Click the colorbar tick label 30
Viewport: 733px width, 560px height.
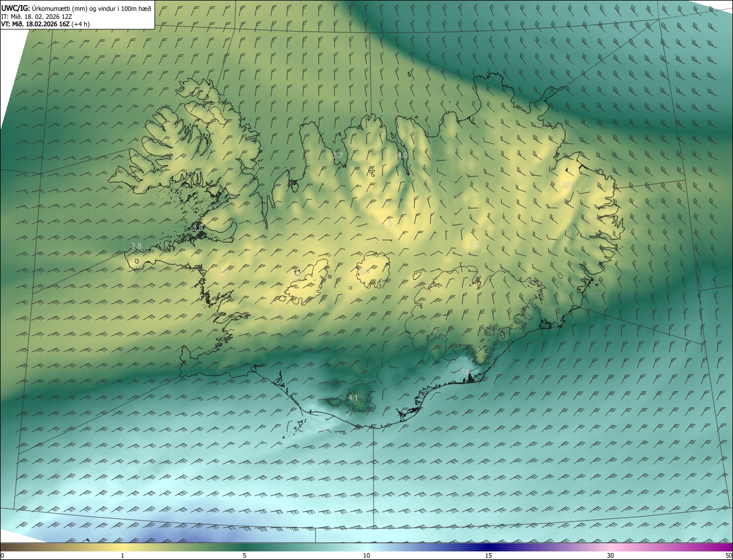point(610,555)
